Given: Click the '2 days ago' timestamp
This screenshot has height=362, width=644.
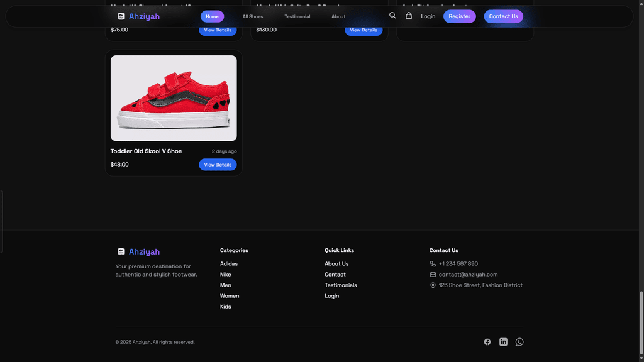Looking at the screenshot, I should tap(225, 151).
